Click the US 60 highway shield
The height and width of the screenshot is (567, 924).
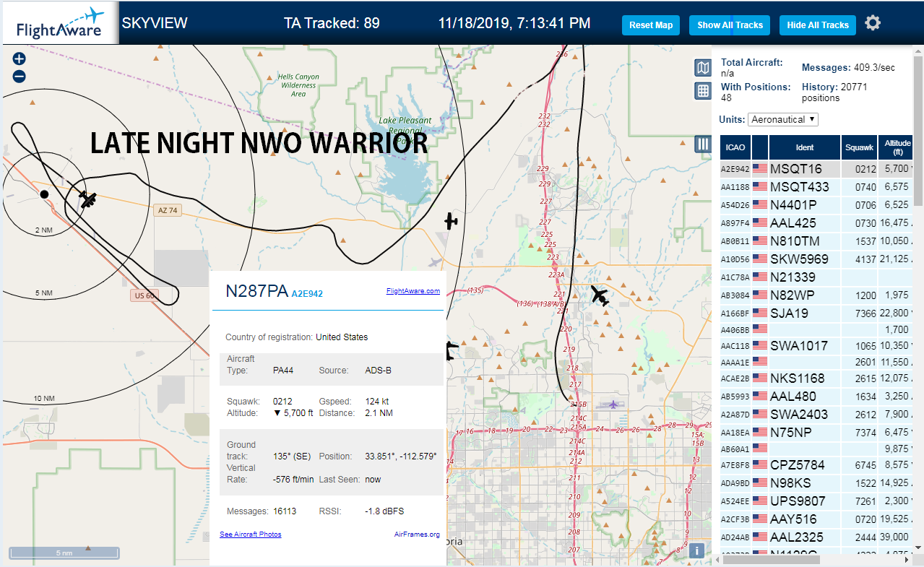click(145, 295)
